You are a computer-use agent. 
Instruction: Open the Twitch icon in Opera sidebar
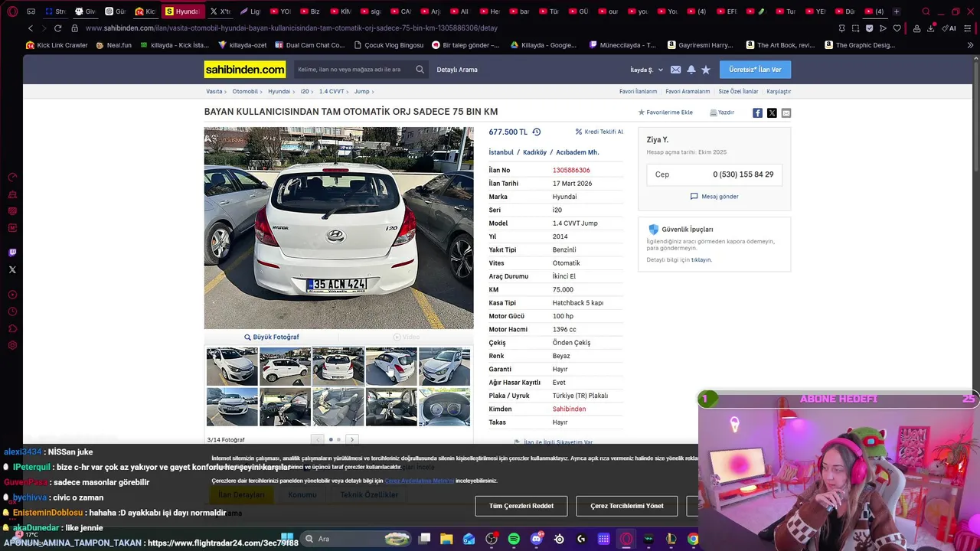[12, 253]
